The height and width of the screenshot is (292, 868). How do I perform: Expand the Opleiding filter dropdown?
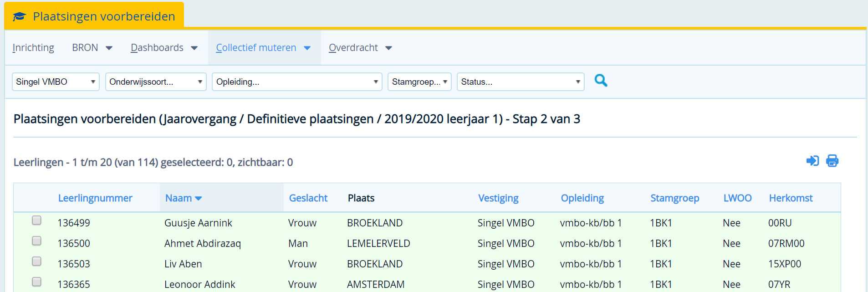pyautogui.click(x=297, y=82)
